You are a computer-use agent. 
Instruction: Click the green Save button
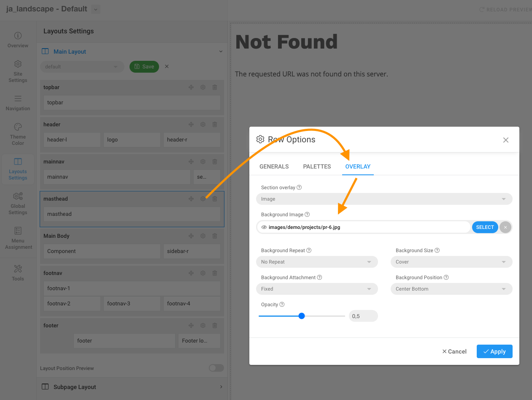[144, 66]
